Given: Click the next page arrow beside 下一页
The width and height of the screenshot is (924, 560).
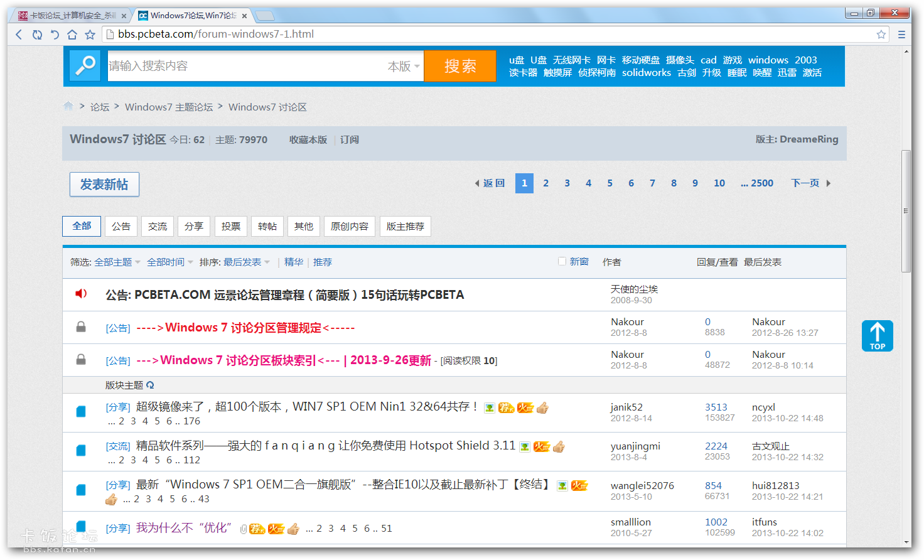Looking at the screenshot, I should pos(829,183).
